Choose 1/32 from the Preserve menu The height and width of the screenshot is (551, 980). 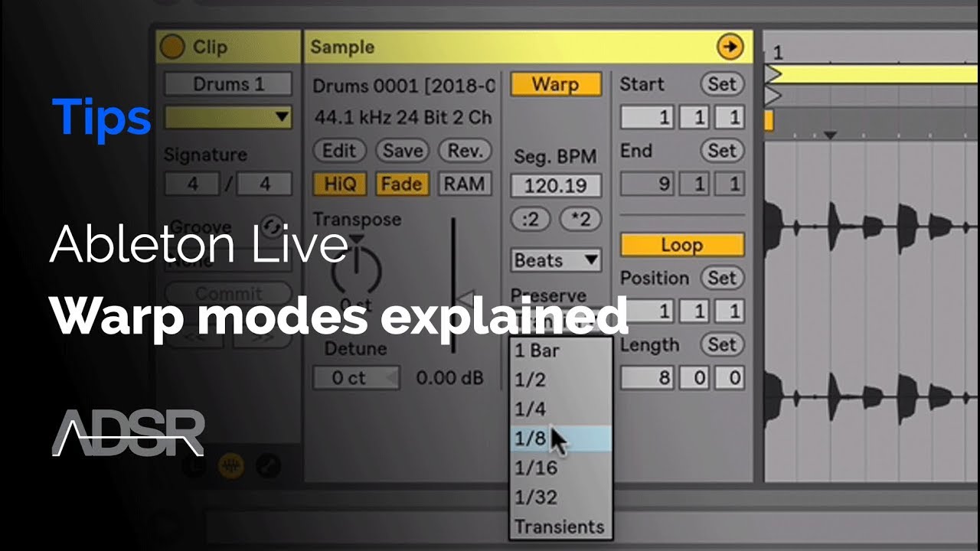click(561, 497)
